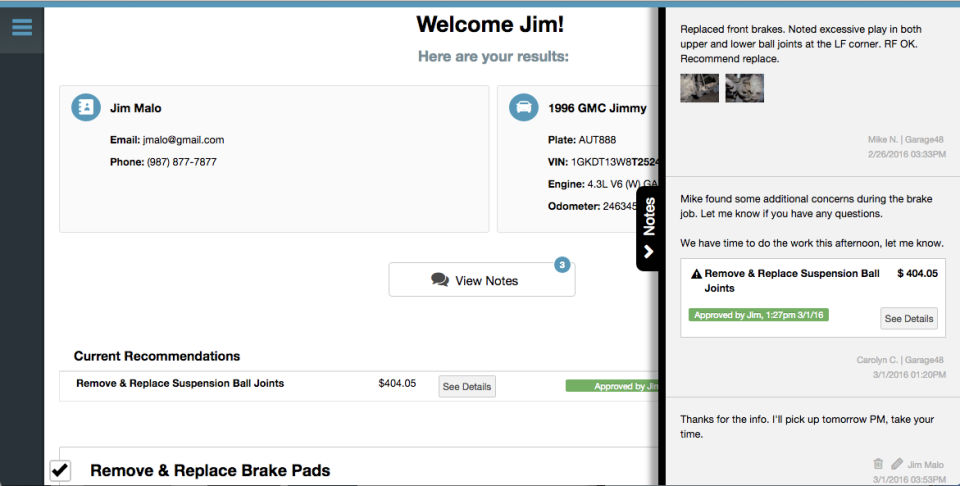Image resolution: width=960 pixels, height=486 pixels.
Task: Click the Engine 4.3L V6 text
Action: click(623, 184)
